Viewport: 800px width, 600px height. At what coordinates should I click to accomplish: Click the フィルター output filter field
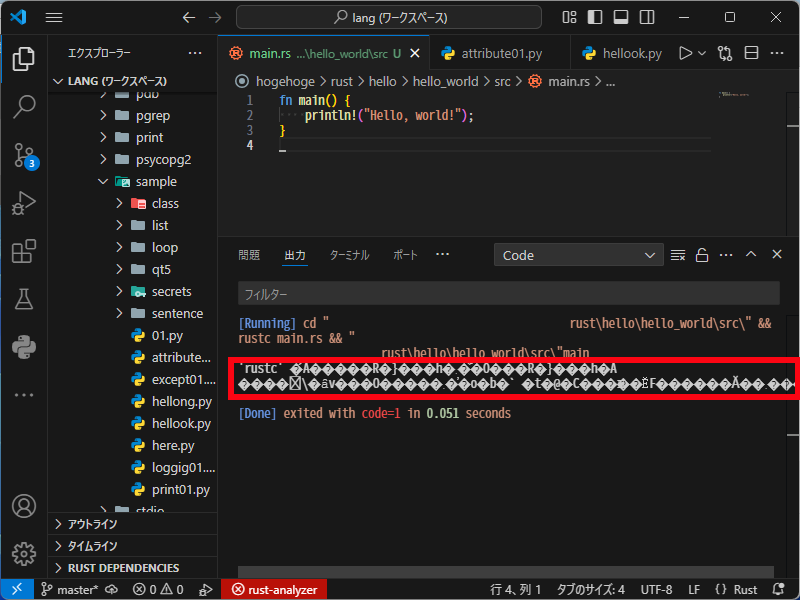[x=508, y=294]
